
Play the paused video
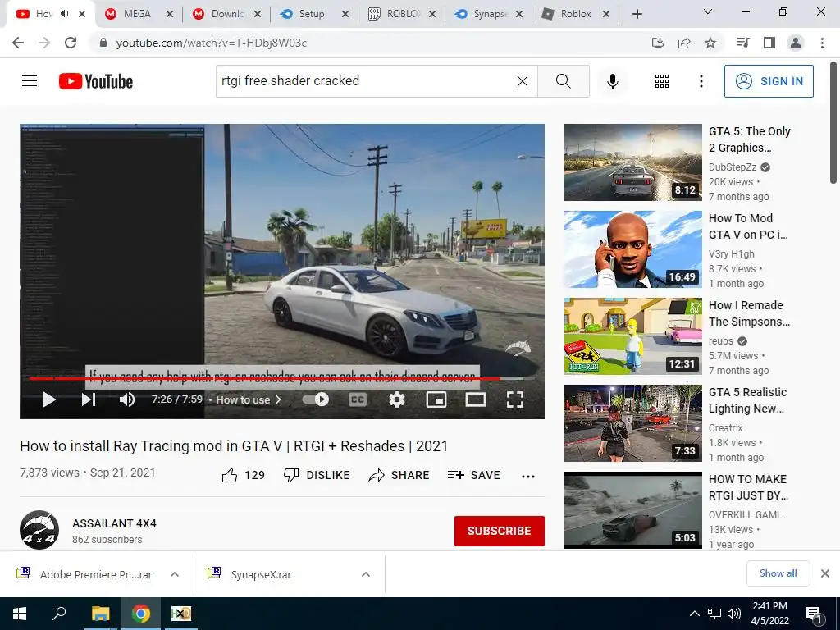(48, 399)
